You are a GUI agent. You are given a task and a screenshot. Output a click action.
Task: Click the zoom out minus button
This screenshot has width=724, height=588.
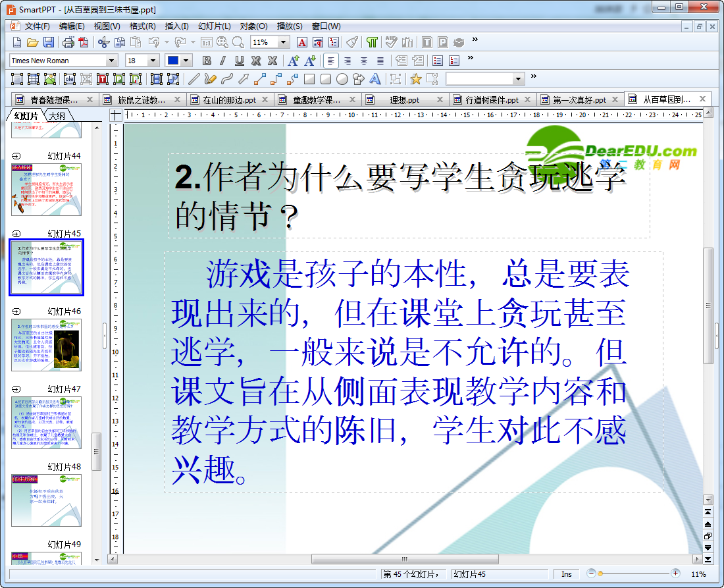pos(591,574)
